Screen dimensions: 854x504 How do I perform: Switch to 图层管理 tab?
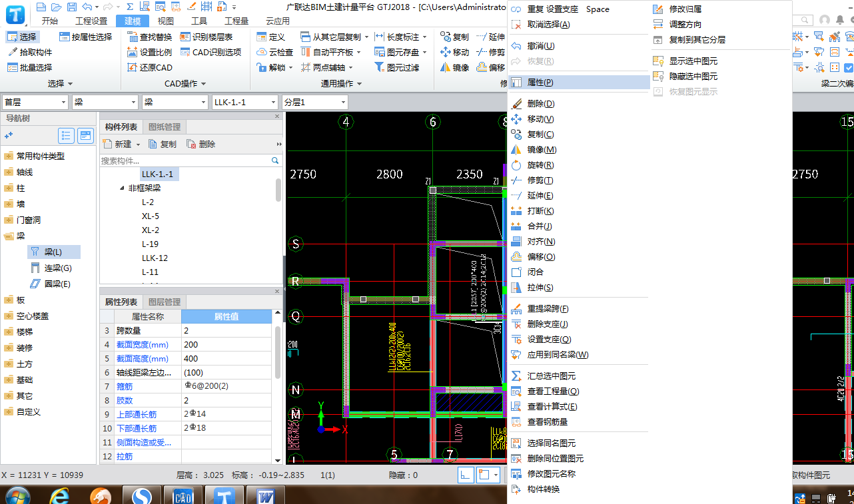point(164,302)
